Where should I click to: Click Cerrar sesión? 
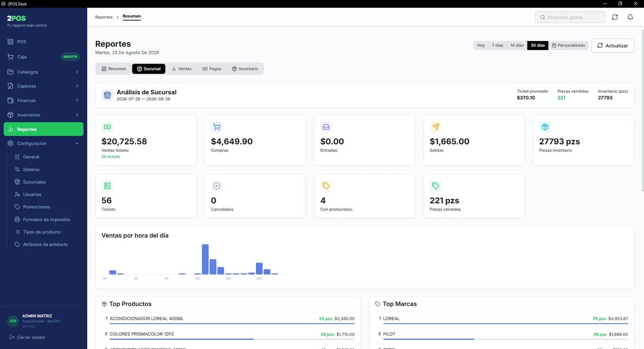tap(27, 337)
